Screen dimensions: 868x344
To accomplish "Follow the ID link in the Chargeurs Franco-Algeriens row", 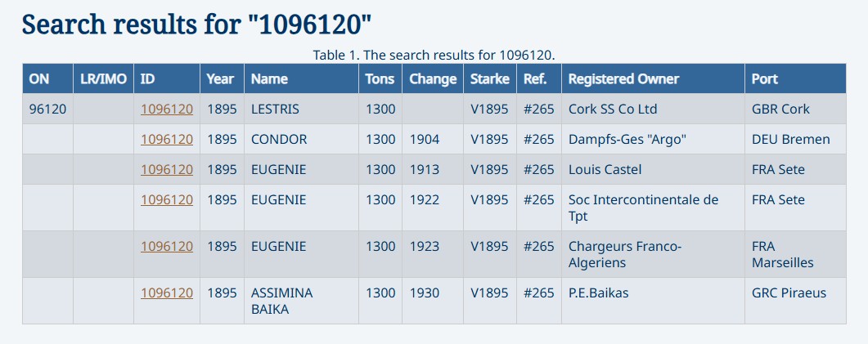I will (167, 246).
